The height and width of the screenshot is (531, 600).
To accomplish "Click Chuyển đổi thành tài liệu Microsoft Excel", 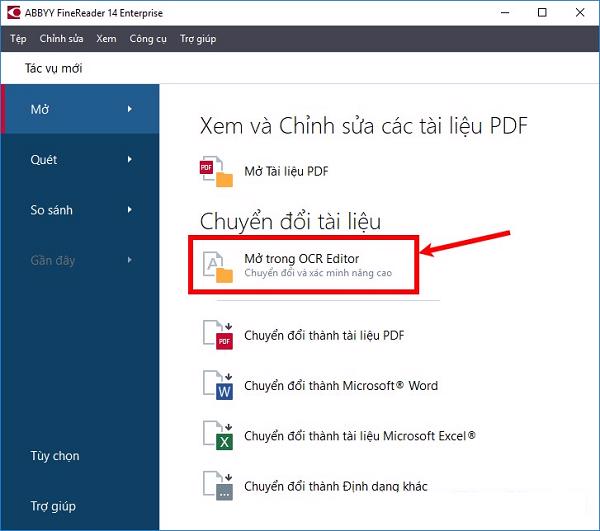I will pyautogui.click(x=360, y=436).
